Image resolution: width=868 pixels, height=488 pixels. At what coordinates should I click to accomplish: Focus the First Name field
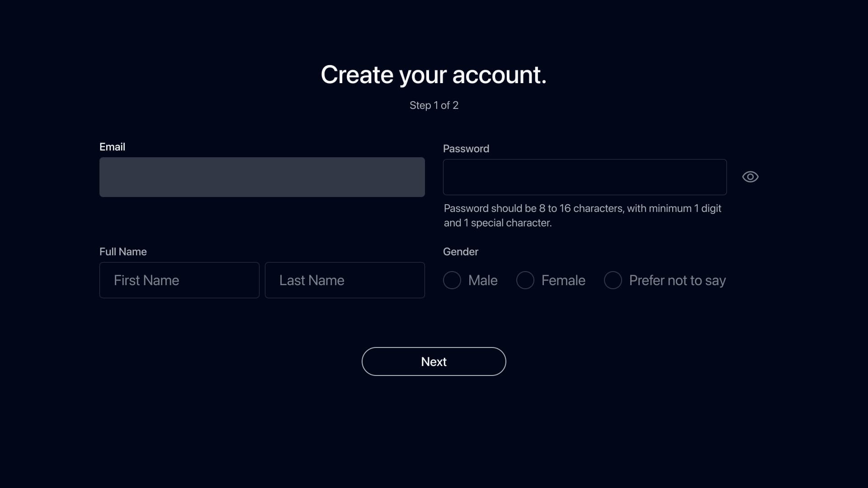(179, 280)
